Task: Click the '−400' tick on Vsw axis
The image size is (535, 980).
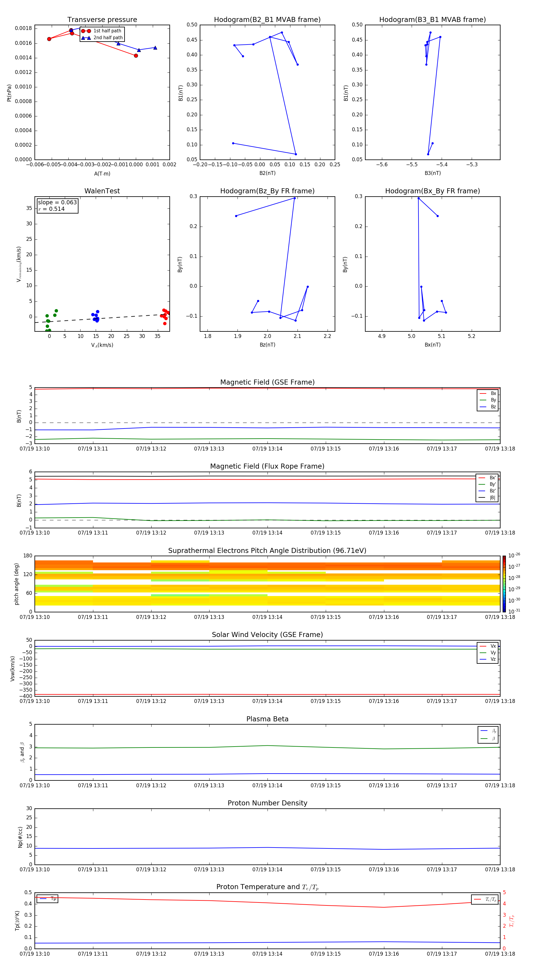Action: click(x=26, y=696)
